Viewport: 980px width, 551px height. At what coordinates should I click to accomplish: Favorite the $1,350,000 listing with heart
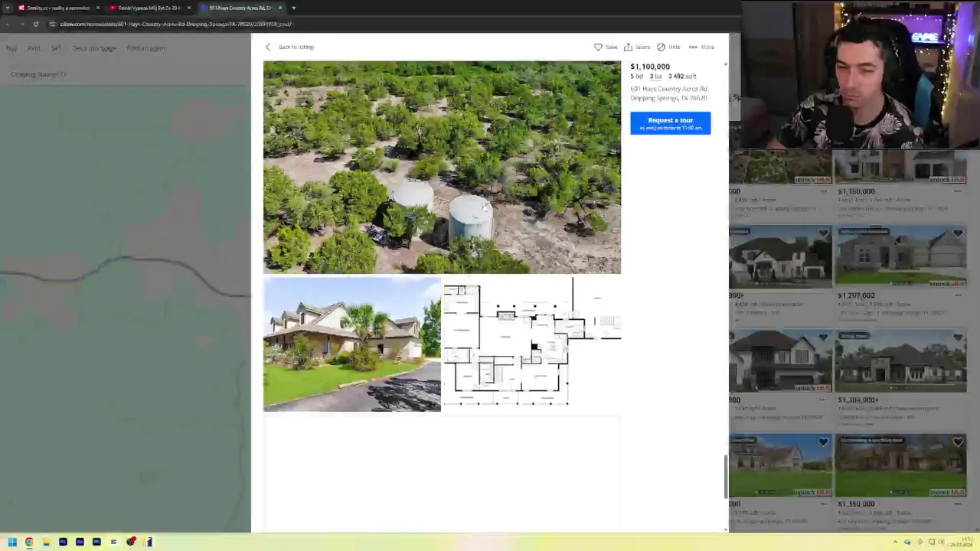coord(958,442)
